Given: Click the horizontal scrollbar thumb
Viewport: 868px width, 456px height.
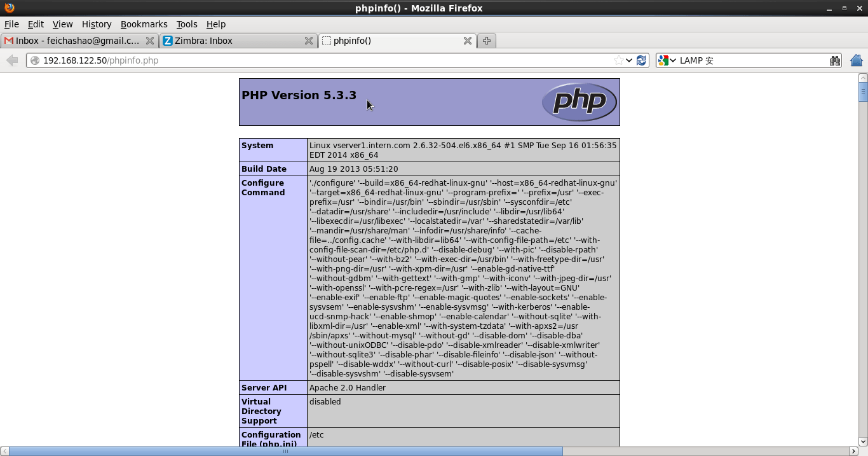Looking at the screenshot, I should (x=286, y=451).
